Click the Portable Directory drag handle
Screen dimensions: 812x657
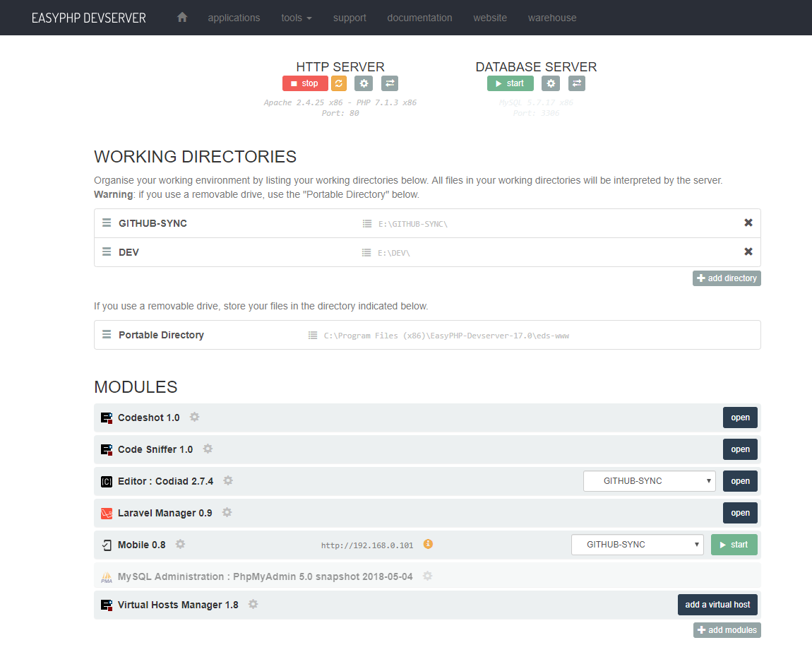click(x=107, y=335)
